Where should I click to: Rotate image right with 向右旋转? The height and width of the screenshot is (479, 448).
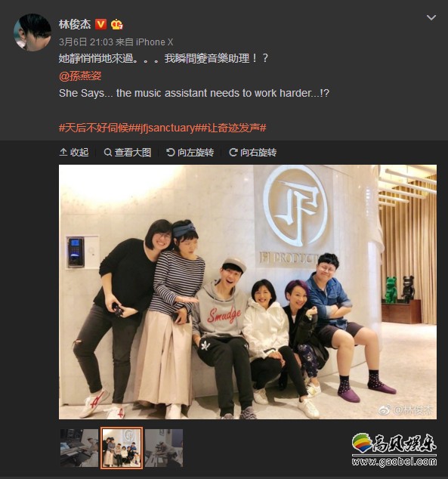(253, 152)
